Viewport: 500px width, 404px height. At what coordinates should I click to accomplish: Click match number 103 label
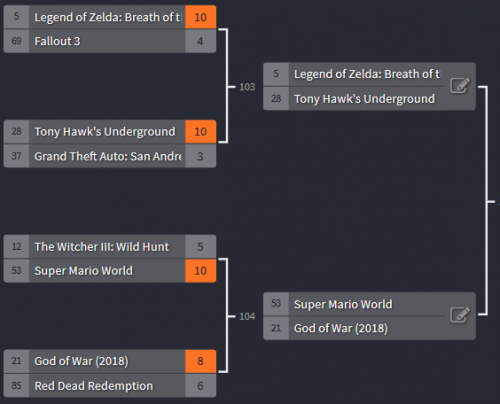[247, 87]
